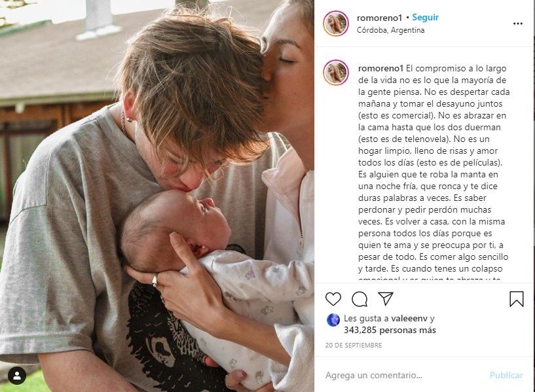Viewport: 535px width, 392px height.
Task: Open the three-dot more options menu
Action: click(x=517, y=24)
